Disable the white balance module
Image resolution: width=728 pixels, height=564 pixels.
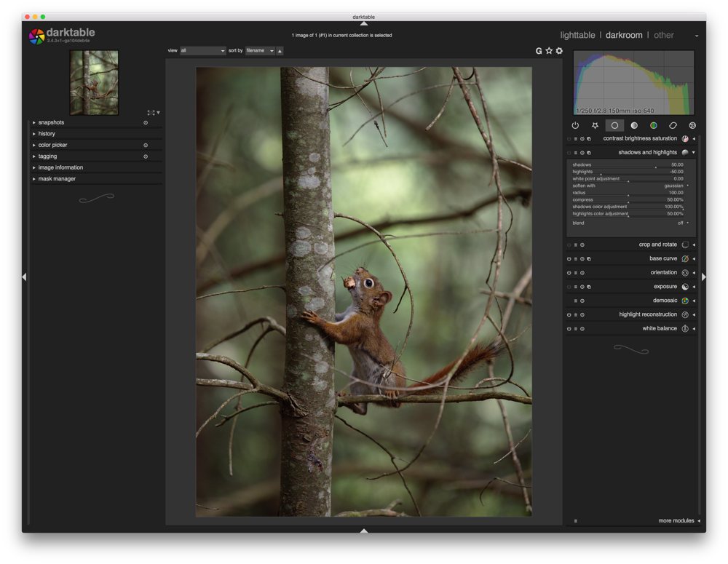coord(569,329)
